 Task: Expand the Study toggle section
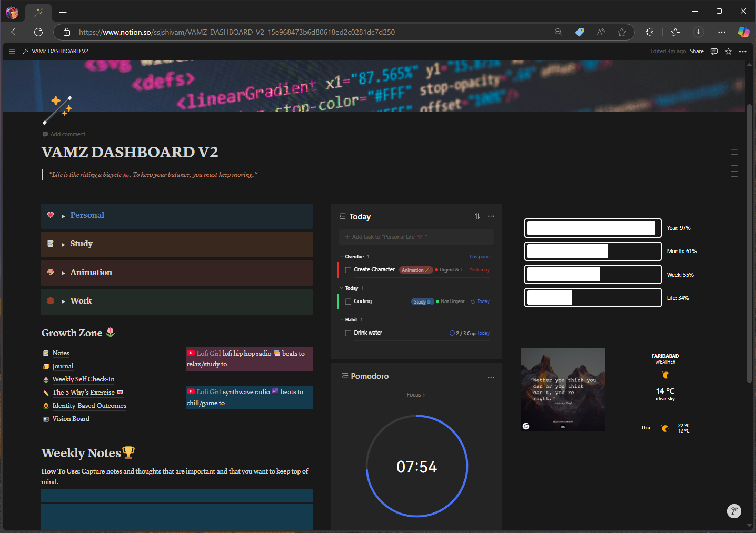coord(63,244)
